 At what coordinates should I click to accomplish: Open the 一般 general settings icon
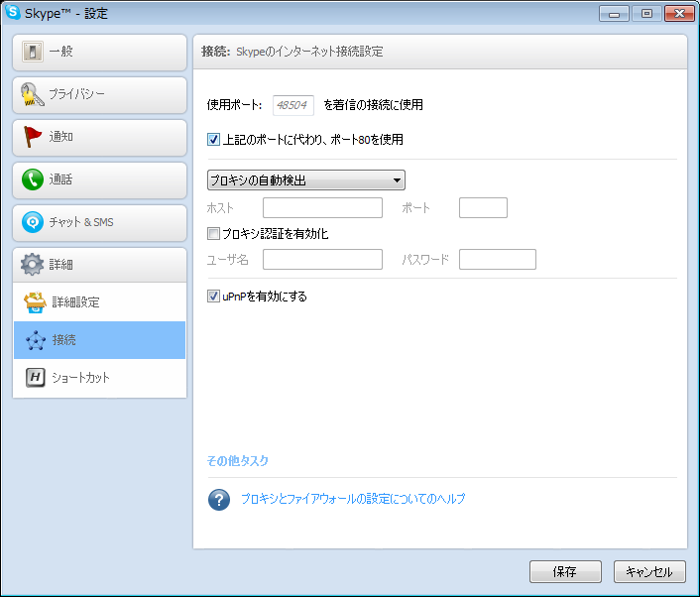33,52
